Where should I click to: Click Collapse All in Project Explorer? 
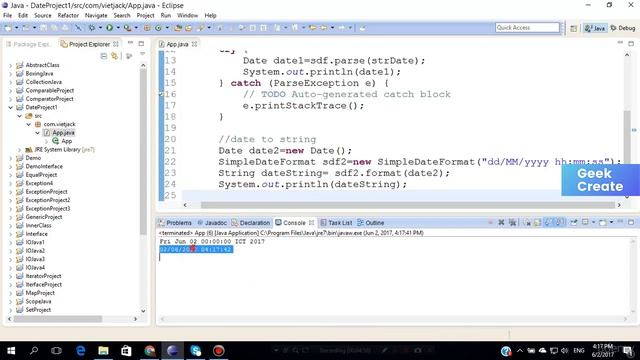(x=104, y=56)
